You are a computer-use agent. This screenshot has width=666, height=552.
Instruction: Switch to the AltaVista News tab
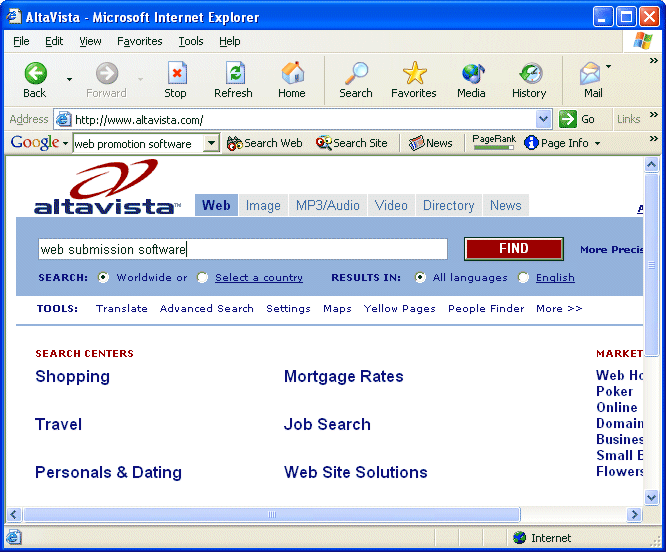505,205
